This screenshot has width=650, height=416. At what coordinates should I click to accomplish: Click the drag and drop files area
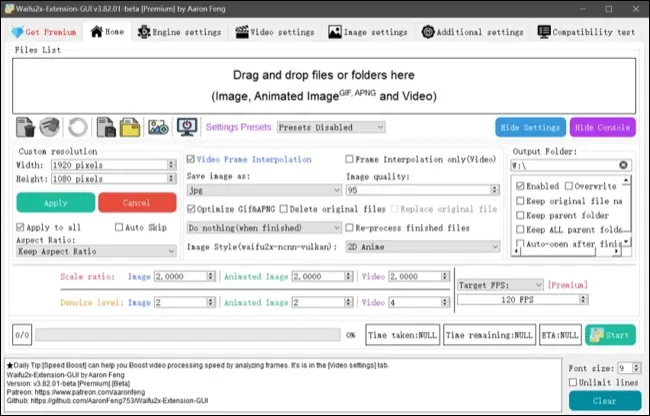(324, 86)
